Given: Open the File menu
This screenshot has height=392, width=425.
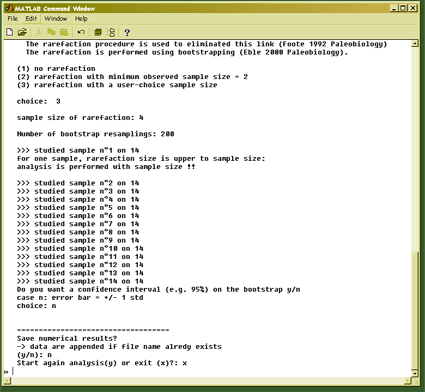Looking at the screenshot, I should [x=12, y=19].
